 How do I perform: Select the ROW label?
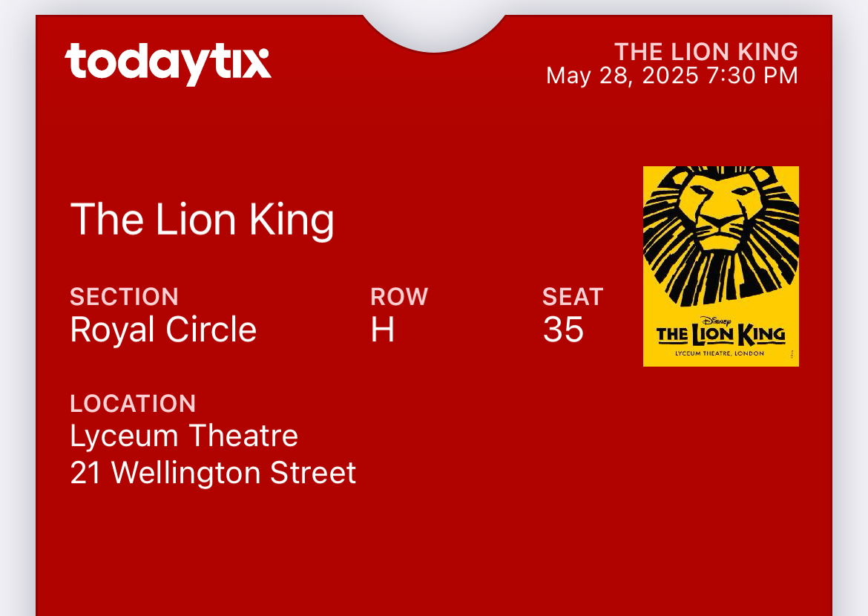tap(399, 297)
